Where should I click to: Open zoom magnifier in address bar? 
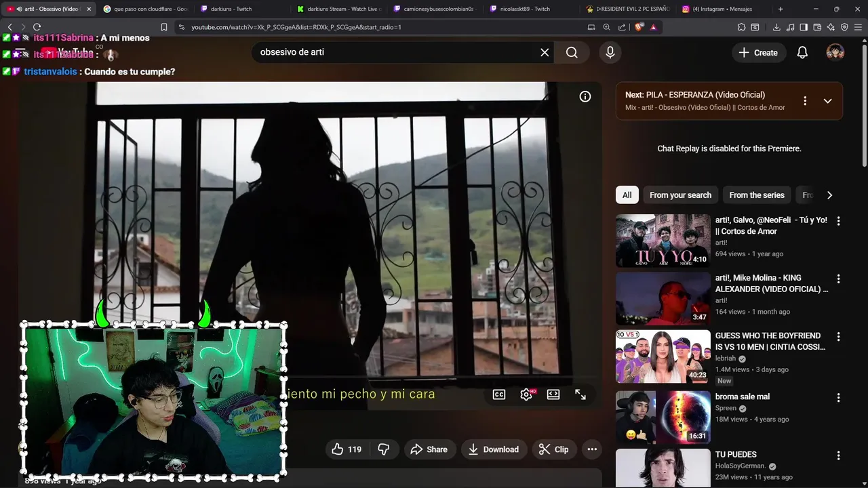click(x=606, y=27)
